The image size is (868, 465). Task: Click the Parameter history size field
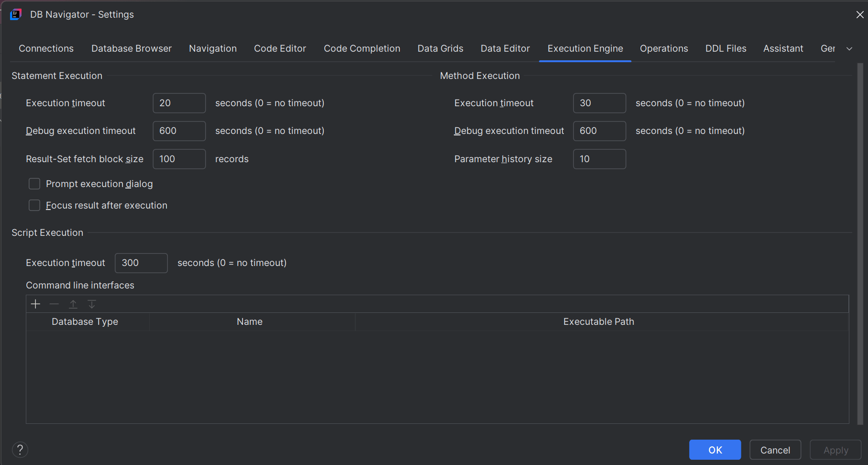click(x=599, y=159)
